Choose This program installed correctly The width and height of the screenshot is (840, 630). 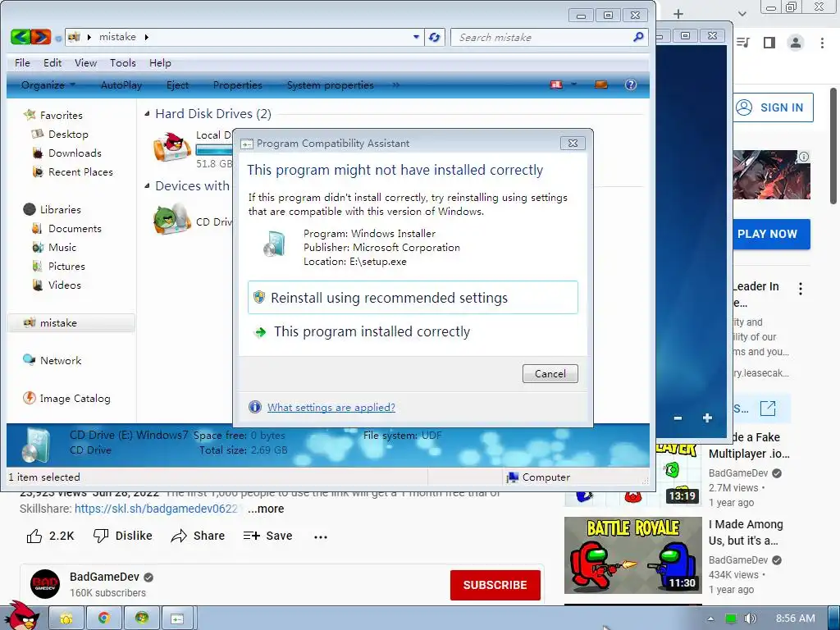click(413, 331)
